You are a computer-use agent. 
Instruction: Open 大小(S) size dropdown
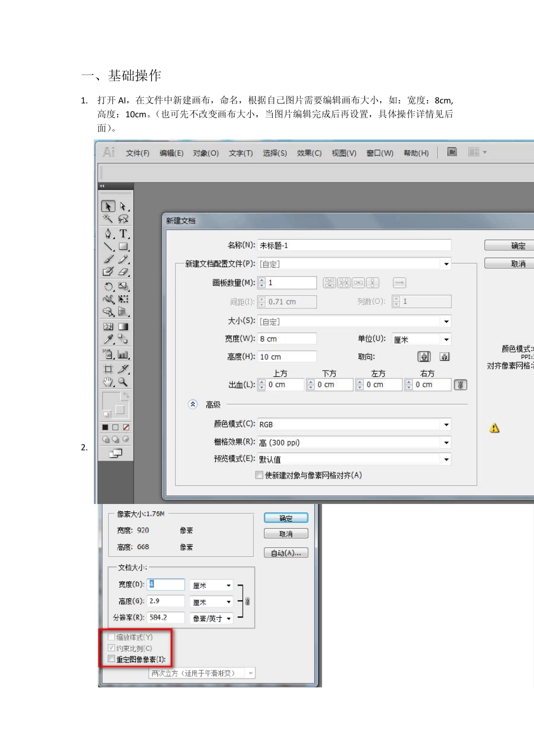click(x=355, y=322)
